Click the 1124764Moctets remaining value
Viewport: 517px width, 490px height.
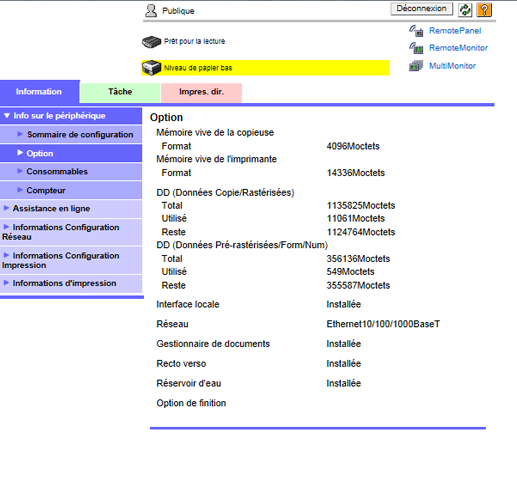(x=361, y=232)
